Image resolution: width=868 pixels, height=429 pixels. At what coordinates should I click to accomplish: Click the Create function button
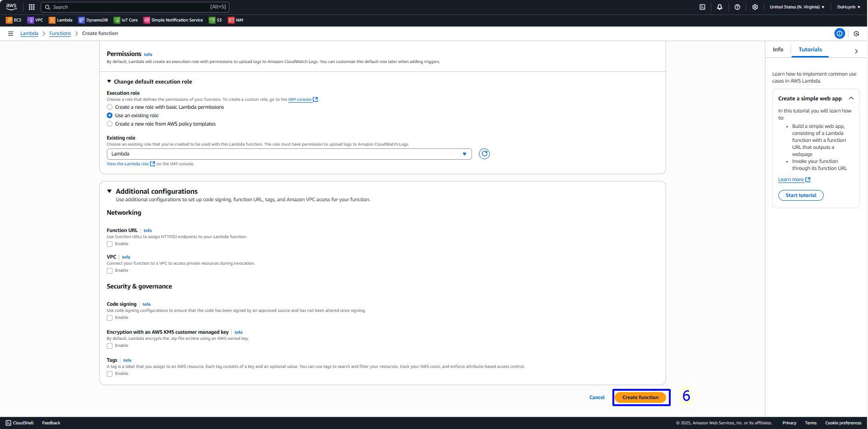click(640, 398)
